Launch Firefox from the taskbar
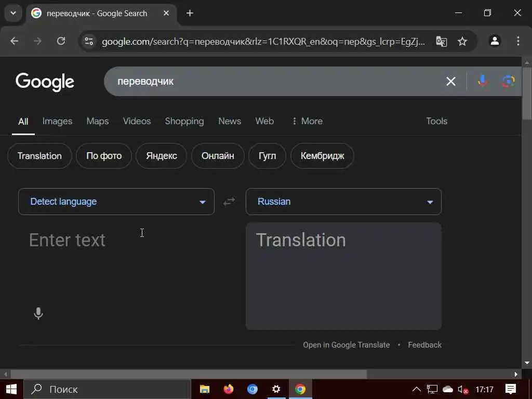 [229, 389]
